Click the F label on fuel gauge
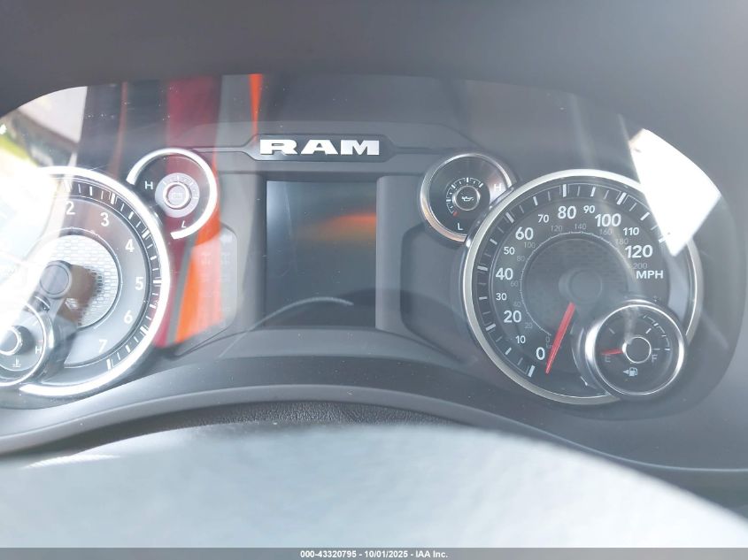The image size is (748, 560). tap(655, 358)
